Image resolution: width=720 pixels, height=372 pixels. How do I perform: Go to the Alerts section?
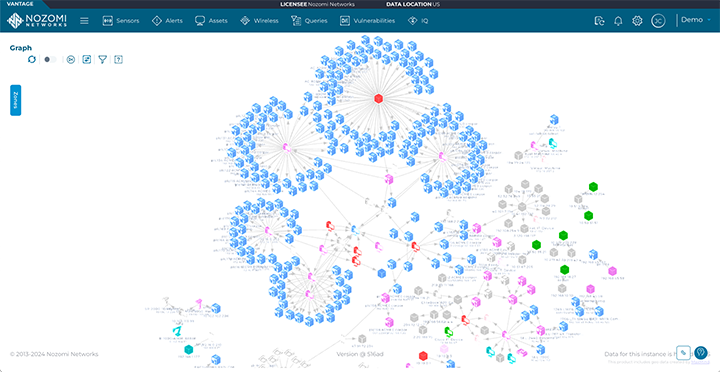(x=167, y=21)
